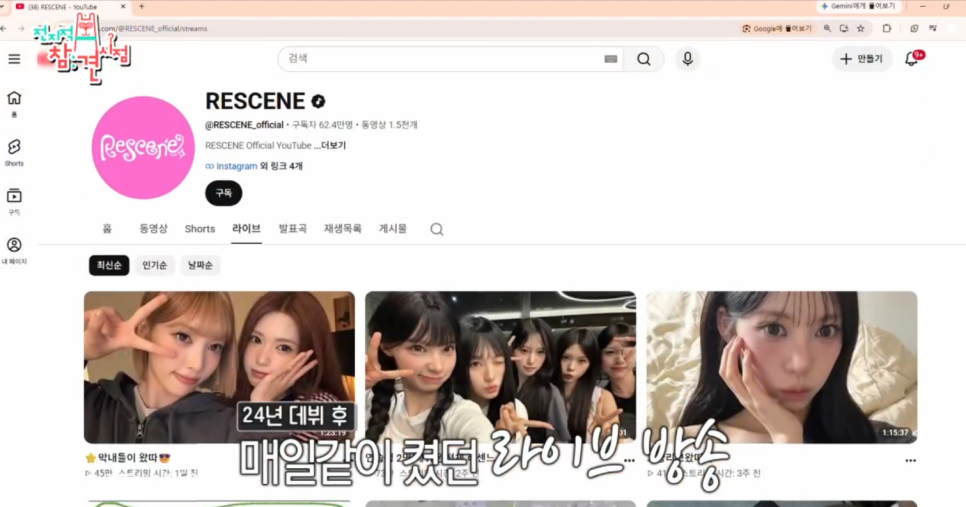
Task: Click the verified badge beside RESCENE
Action: coord(319,101)
